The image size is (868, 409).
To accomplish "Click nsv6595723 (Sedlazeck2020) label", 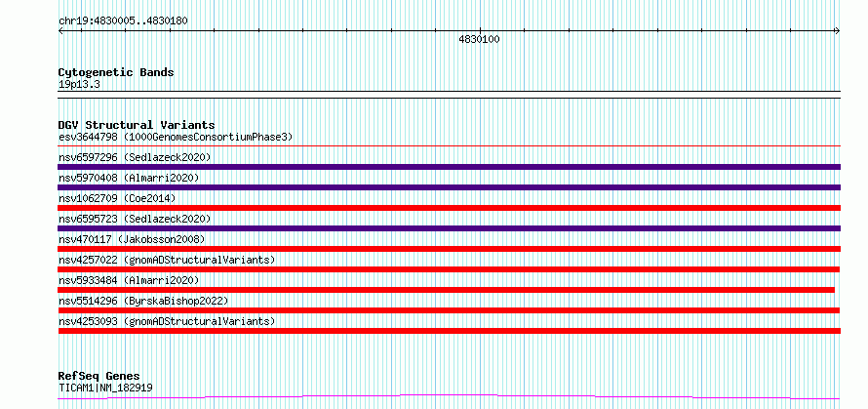I will tap(135, 219).
